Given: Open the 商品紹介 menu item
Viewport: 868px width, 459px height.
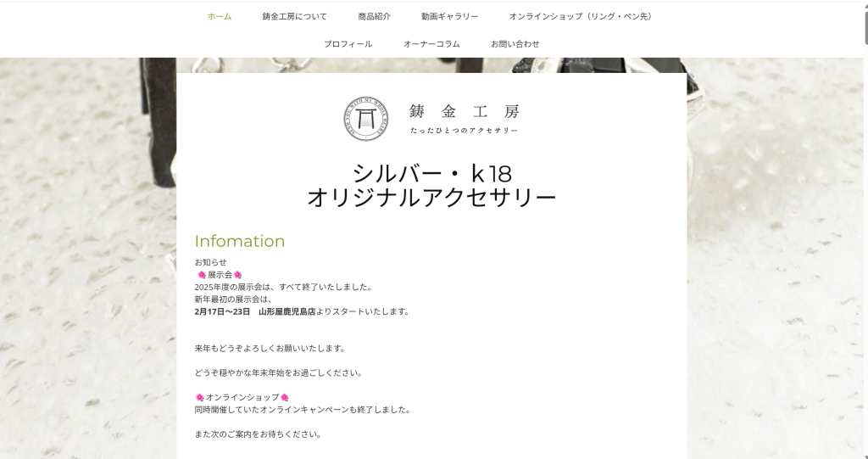Looking at the screenshot, I should [374, 16].
